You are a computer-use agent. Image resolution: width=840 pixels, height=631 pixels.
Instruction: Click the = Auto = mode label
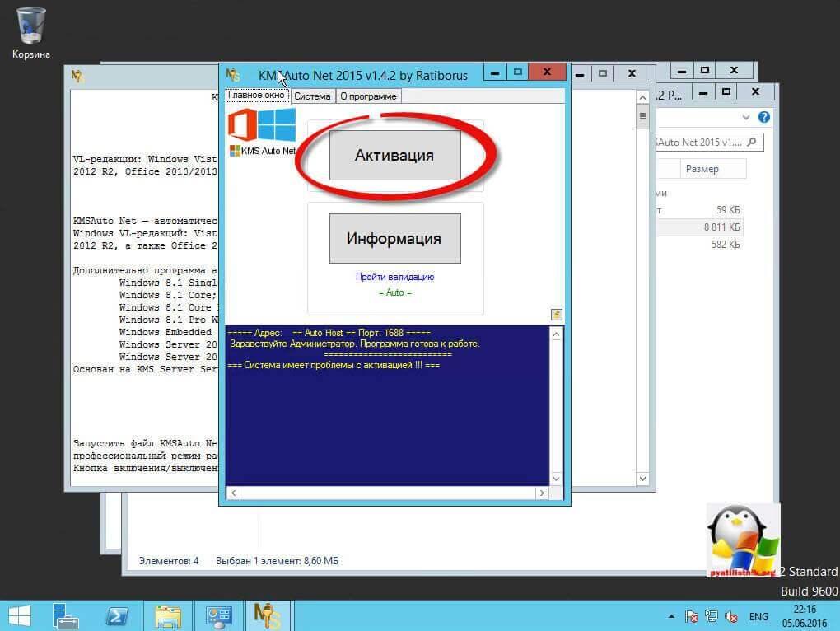[394, 292]
